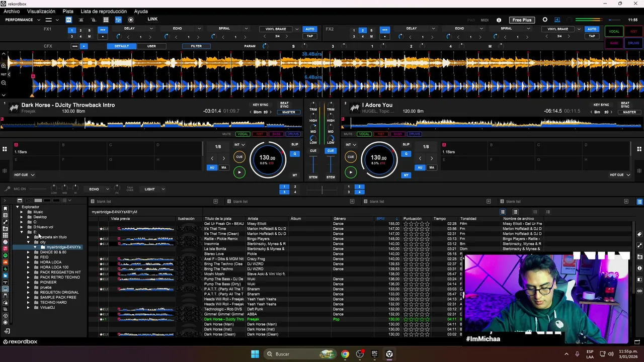The image size is (644, 362).
Task: Select the Explorer computer icon in sidebar
Action: (x=6, y=289)
